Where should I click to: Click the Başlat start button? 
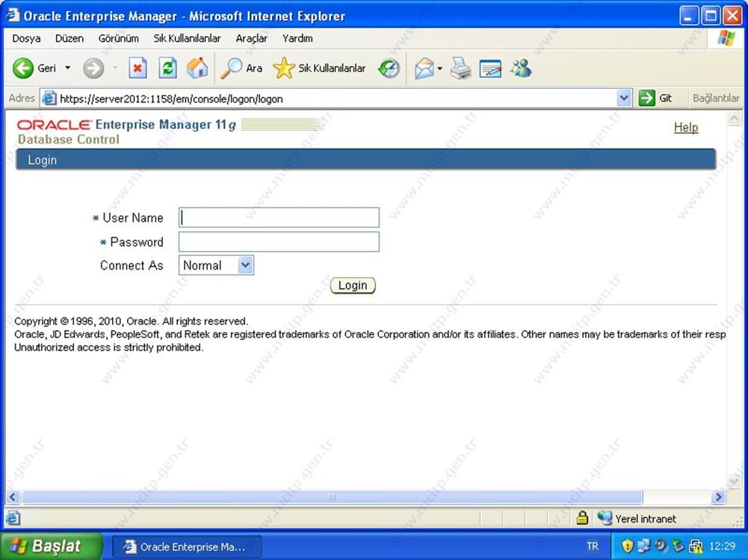(x=51, y=546)
